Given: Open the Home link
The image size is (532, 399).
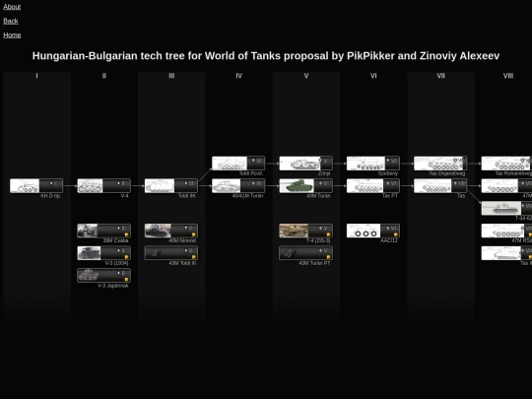Looking at the screenshot, I should (12, 35).
